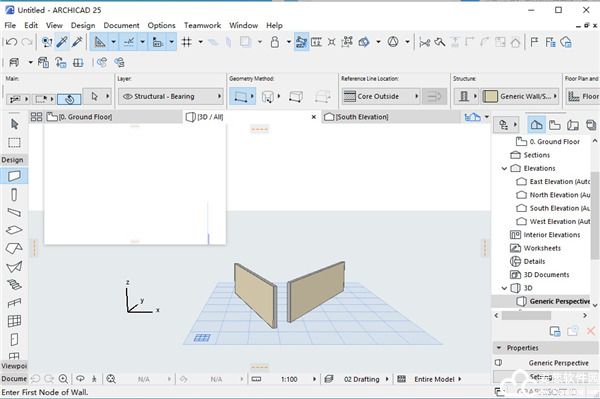Screen dimensions: 600x399
Task: Click the Undo arrow icon
Action: pos(12,42)
